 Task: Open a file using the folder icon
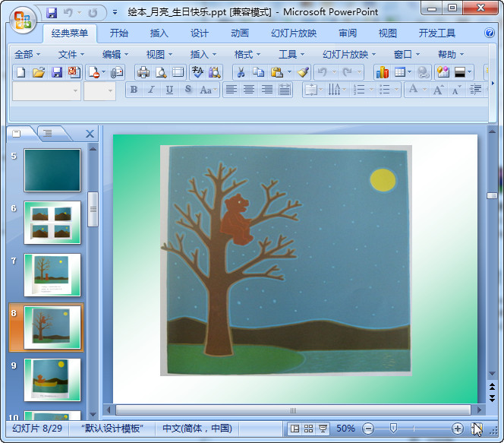39,72
